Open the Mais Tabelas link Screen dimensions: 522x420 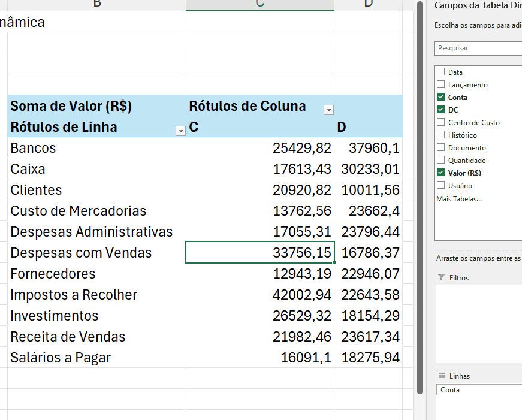[x=458, y=198]
